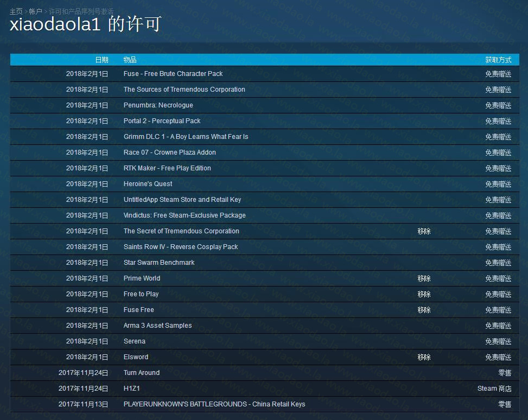The height and width of the screenshot is (420, 528).
Task: Select Vindictus: Free Steam-Exclusive Package entry
Action: pos(185,215)
